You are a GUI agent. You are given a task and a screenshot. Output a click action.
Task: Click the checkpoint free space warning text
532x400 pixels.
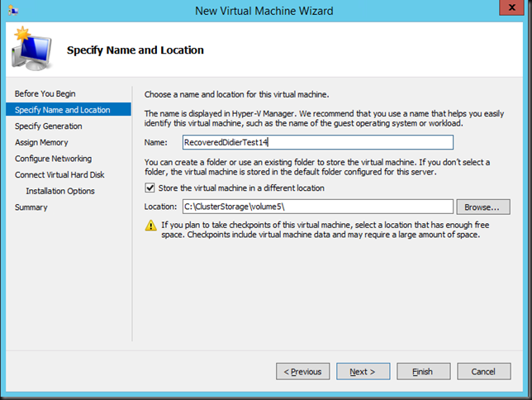point(325,230)
